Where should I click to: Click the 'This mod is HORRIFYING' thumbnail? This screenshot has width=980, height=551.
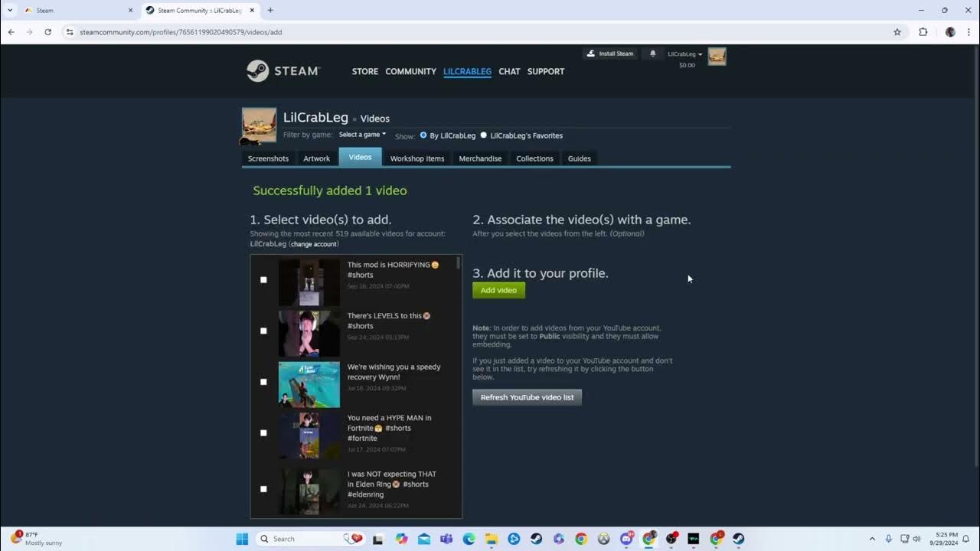click(x=309, y=282)
